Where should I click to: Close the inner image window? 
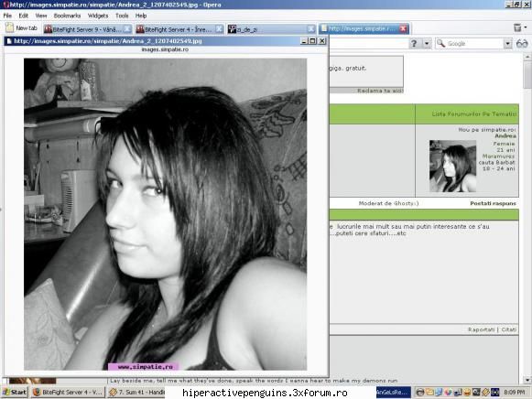(322, 41)
